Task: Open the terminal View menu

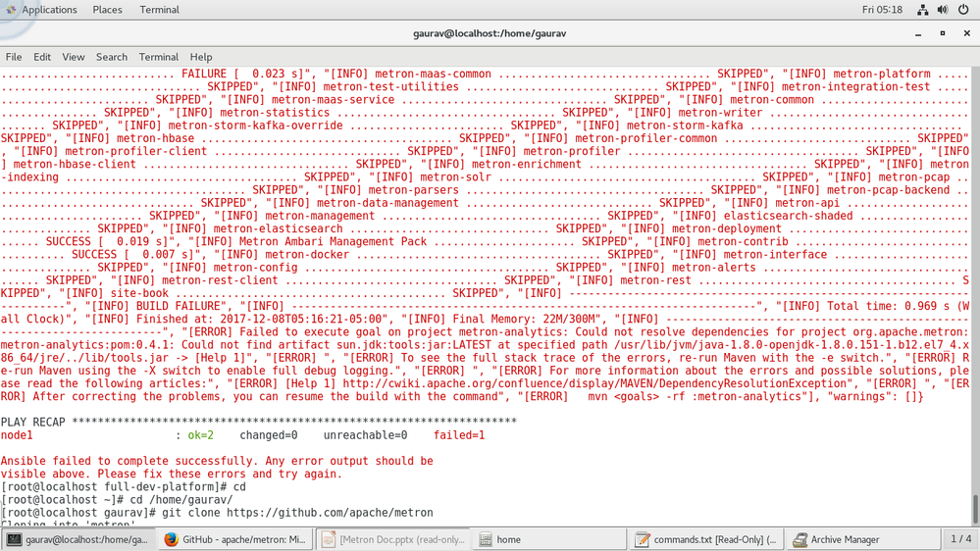Action: pos(74,57)
